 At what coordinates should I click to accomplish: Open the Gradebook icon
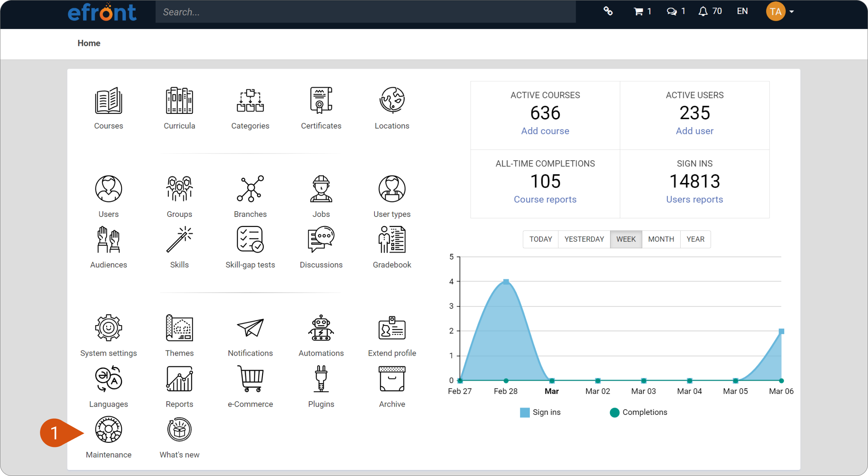(x=392, y=240)
